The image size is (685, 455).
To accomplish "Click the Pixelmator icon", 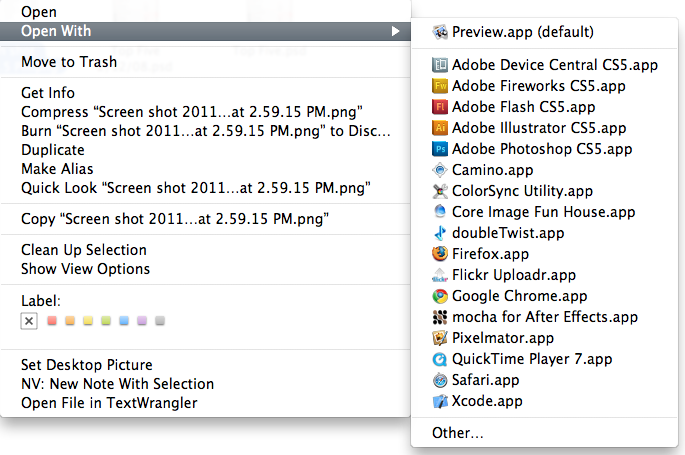I will 440,338.
